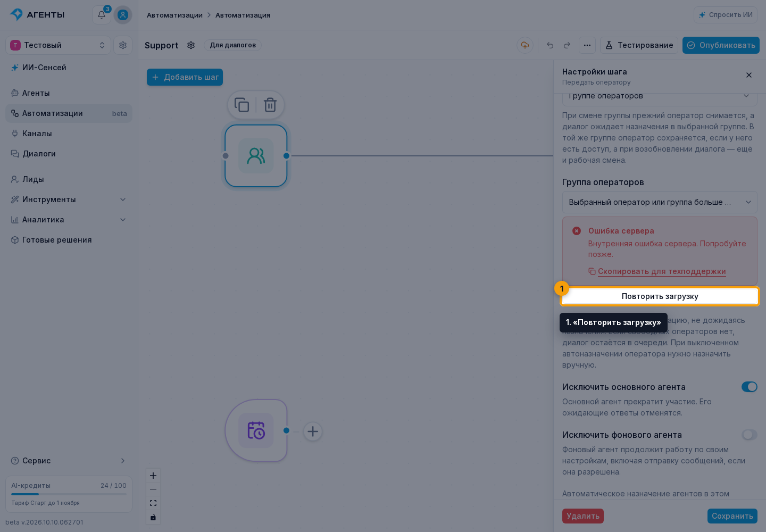Open Автоматизации breadcrumb link
Image resolution: width=766 pixels, height=532 pixels.
[x=174, y=15]
